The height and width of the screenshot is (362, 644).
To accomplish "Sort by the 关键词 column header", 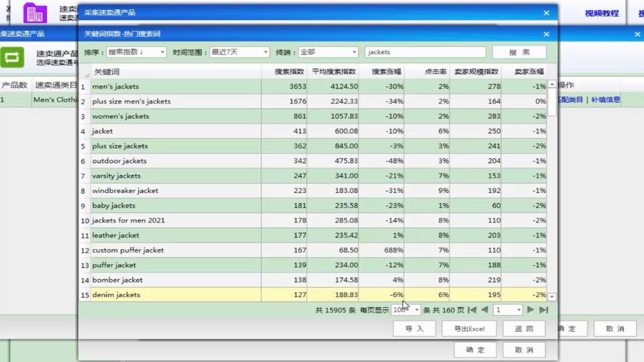I will [x=176, y=72].
